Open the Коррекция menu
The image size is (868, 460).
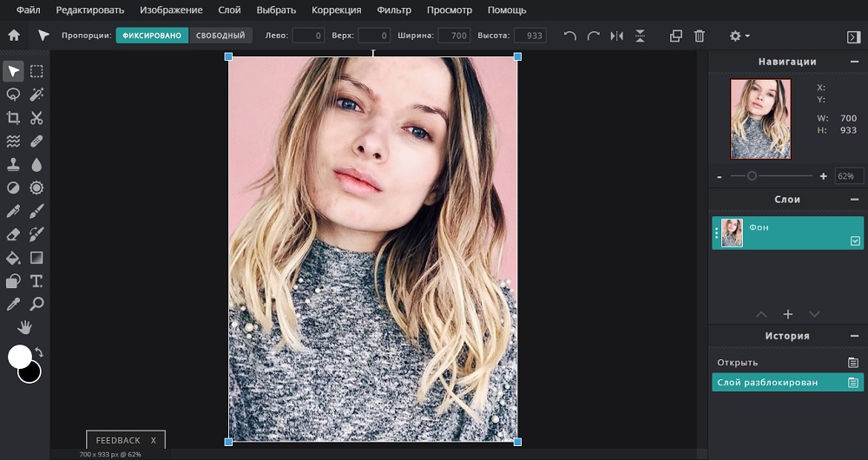(336, 10)
